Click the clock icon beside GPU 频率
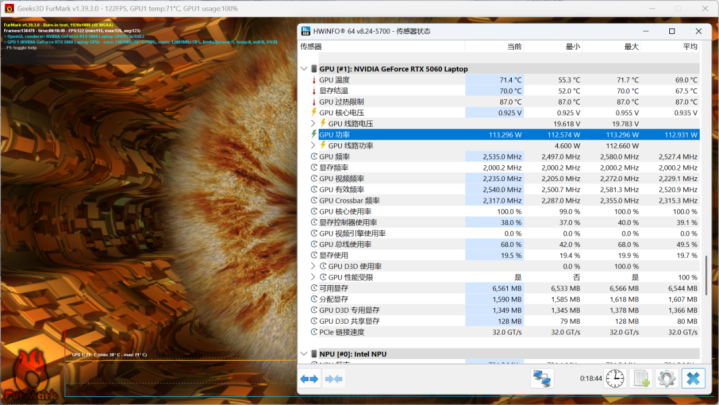 314,156
